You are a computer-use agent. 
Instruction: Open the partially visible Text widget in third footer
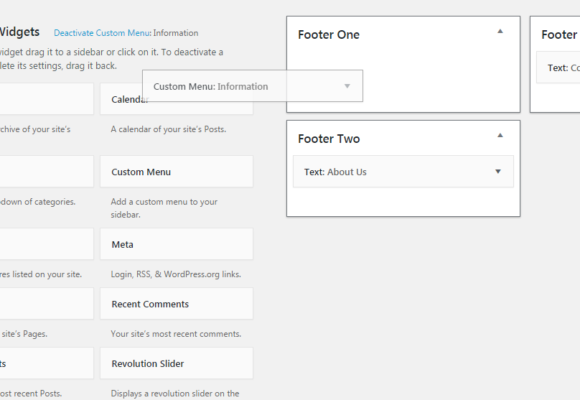(x=559, y=68)
